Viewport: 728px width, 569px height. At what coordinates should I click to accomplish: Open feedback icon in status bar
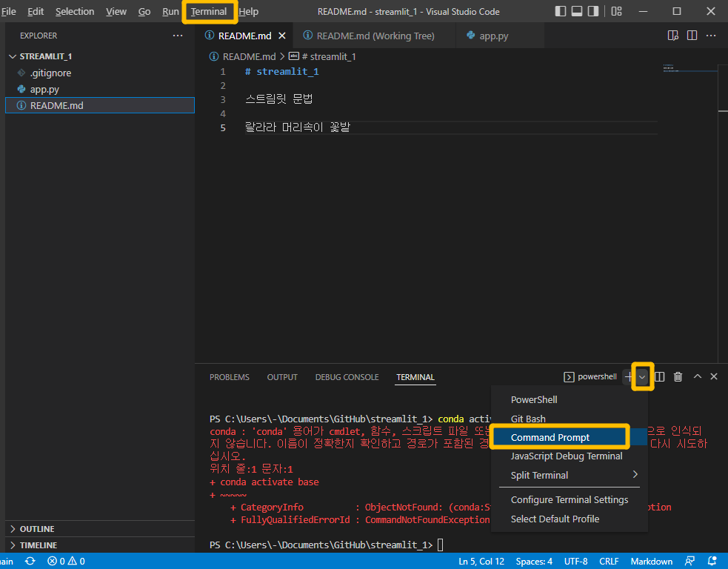(690, 561)
